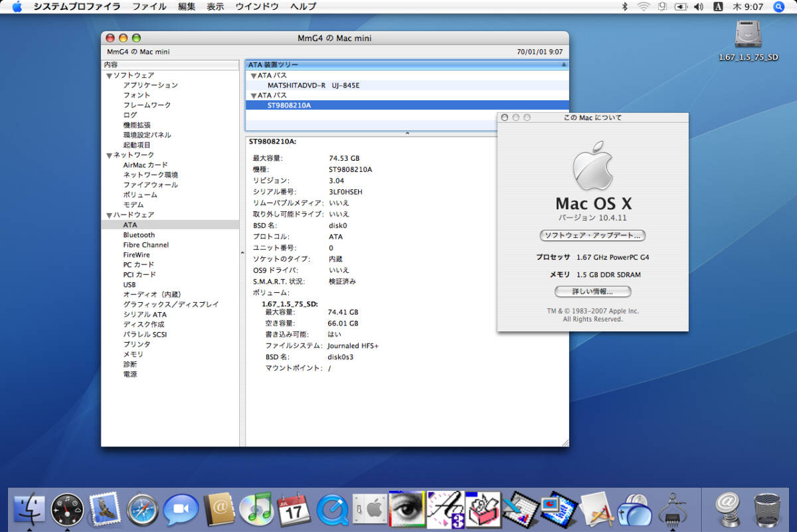Select 機能拡張 in the sidebar
The image size is (797, 532).
click(137, 126)
